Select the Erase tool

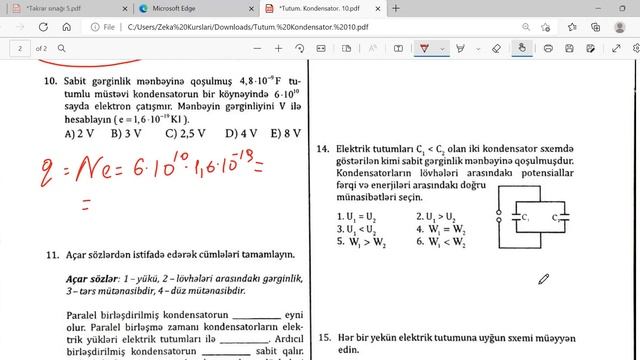[496, 49]
